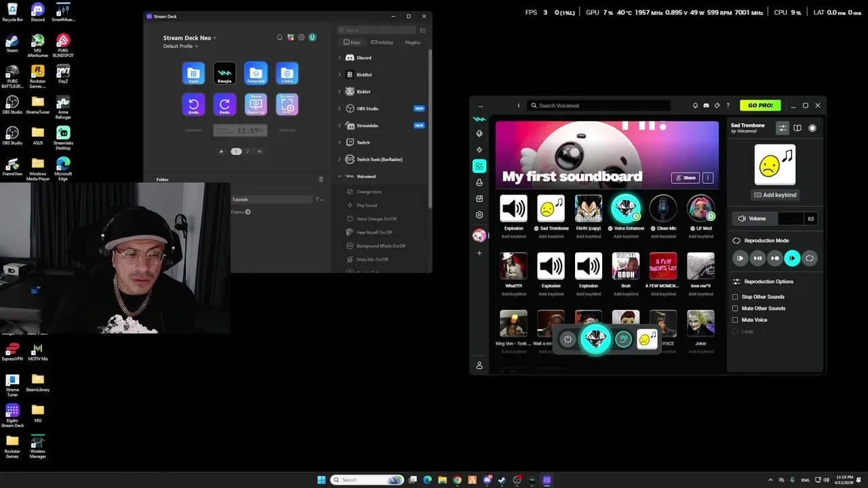Open Voicemod account profile icon at sidebar bottom
The width and height of the screenshot is (868, 488).
[479, 365]
